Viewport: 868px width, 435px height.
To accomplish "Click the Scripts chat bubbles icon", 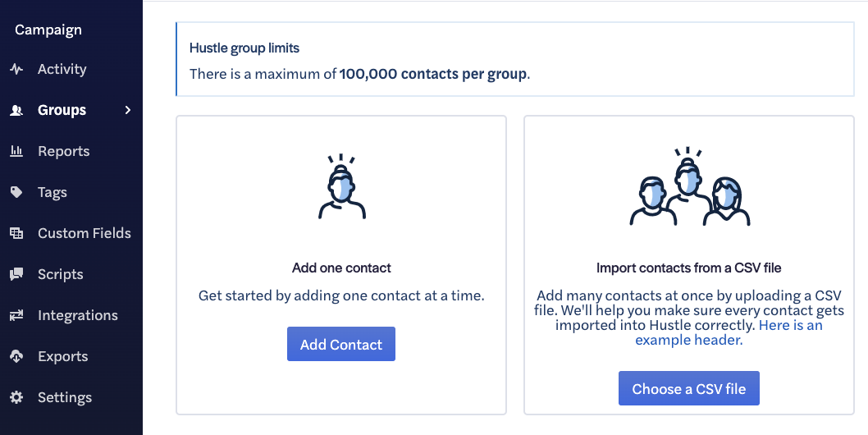I will (16, 274).
